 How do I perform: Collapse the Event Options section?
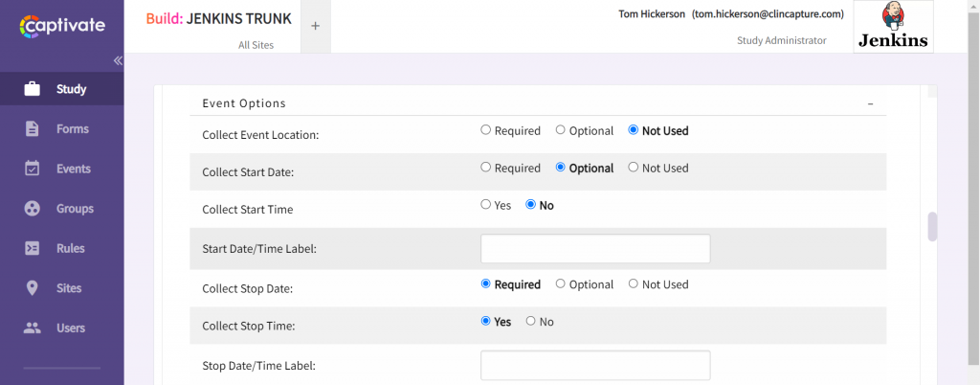870,103
